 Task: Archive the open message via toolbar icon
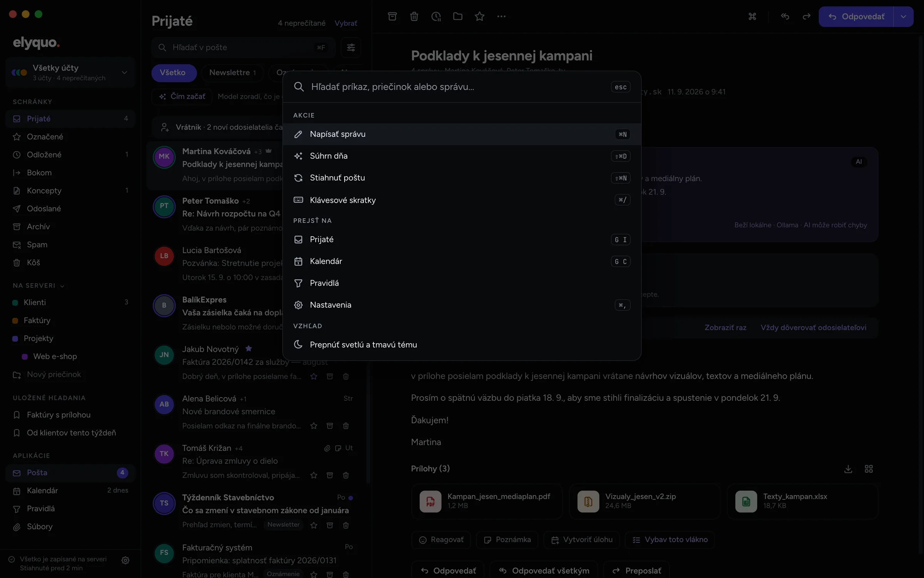tap(392, 17)
